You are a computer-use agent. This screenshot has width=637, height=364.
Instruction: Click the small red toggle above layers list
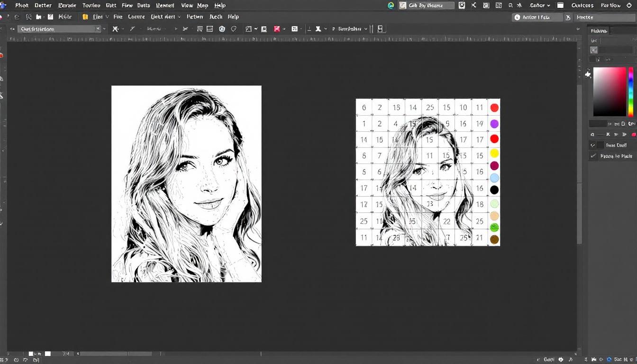click(633, 135)
